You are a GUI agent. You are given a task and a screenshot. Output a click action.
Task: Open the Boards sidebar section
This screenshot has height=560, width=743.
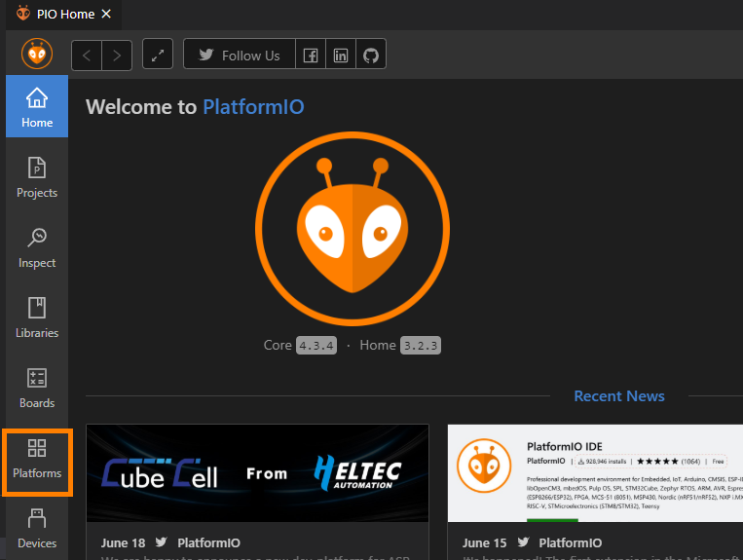[x=37, y=388]
